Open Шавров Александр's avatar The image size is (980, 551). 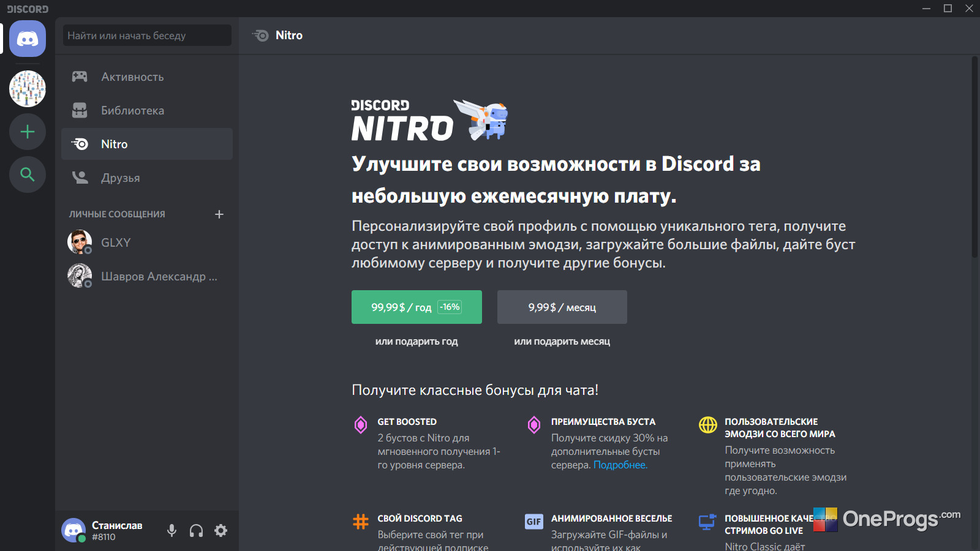click(80, 276)
